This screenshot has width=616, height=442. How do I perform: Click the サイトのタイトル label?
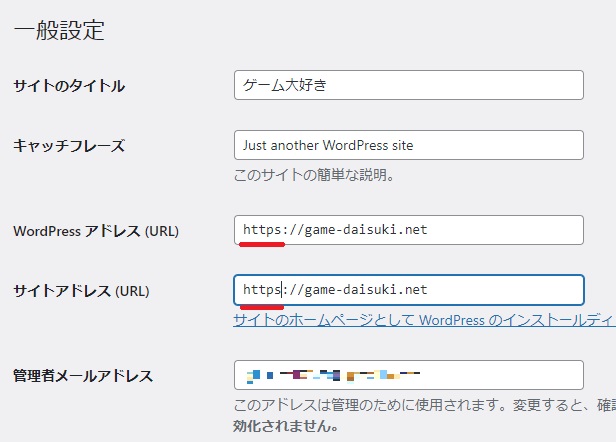click(x=69, y=86)
